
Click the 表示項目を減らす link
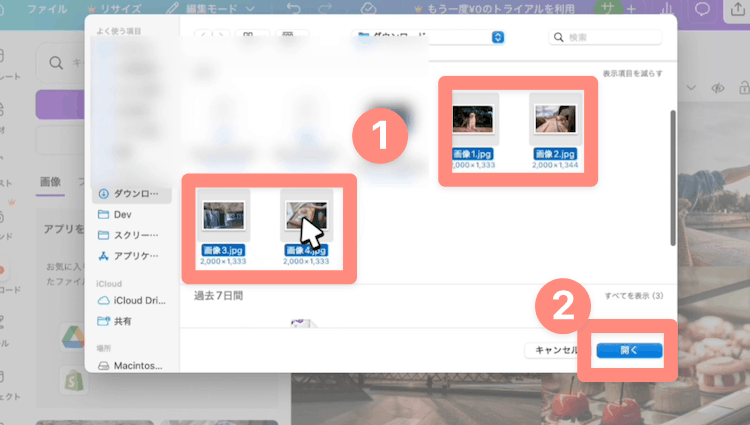click(632, 74)
